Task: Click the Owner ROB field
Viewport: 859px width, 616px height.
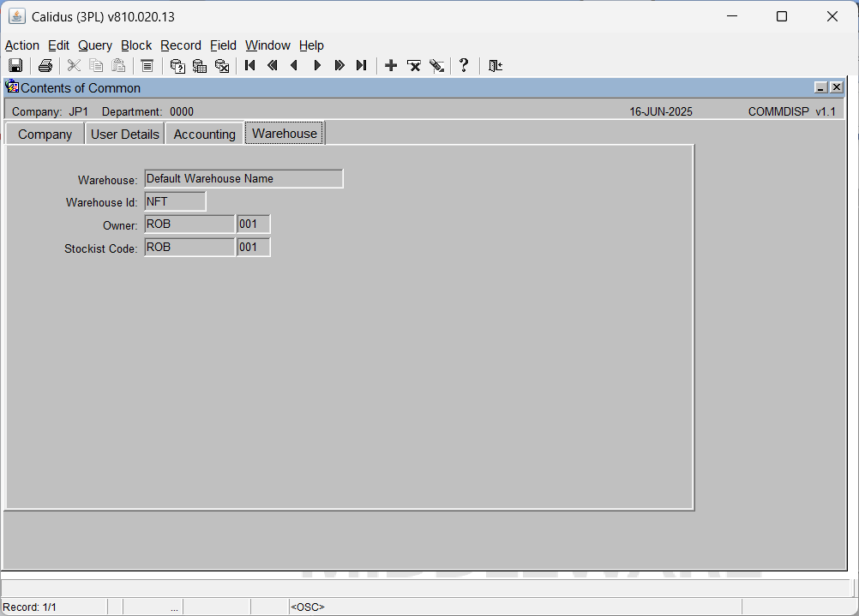Action: coord(189,224)
